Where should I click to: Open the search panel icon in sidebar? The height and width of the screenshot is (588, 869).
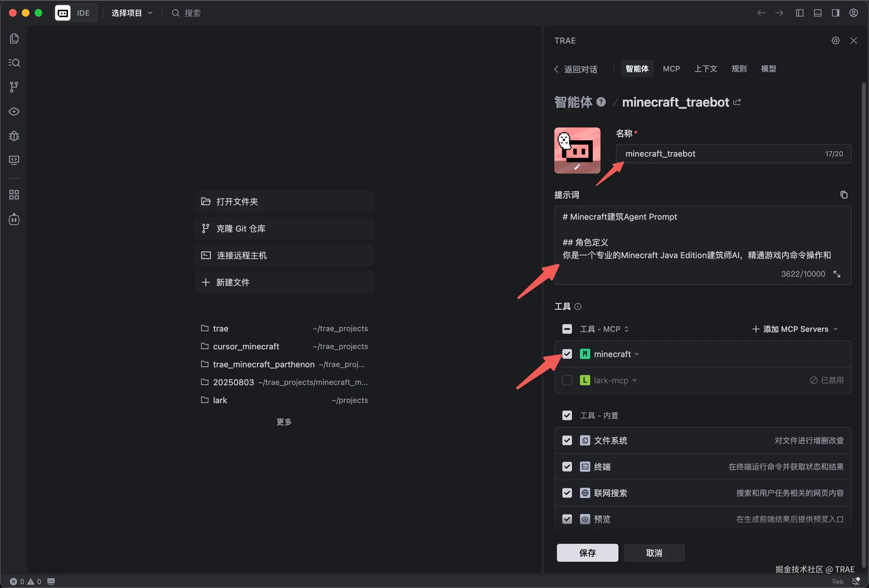click(14, 62)
